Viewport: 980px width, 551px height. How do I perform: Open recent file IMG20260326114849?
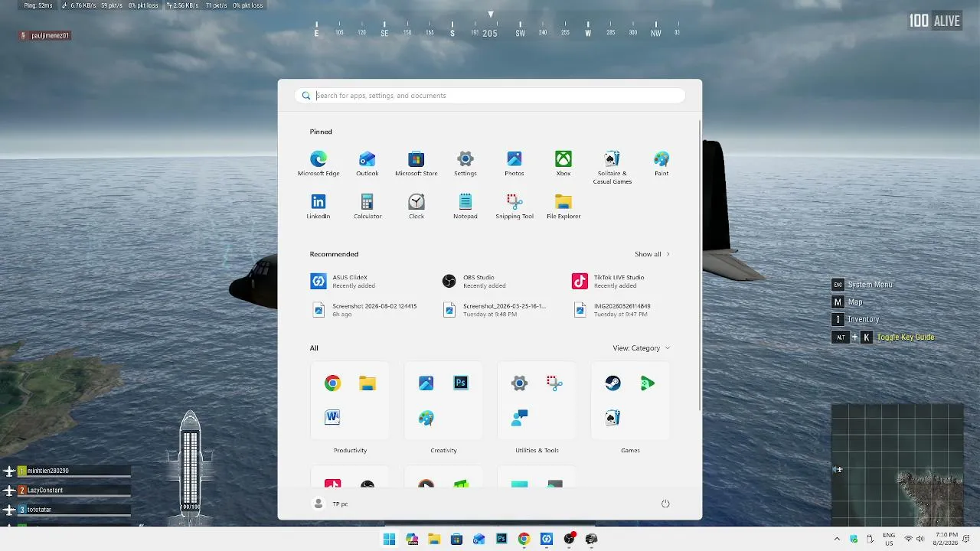click(x=612, y=310)
